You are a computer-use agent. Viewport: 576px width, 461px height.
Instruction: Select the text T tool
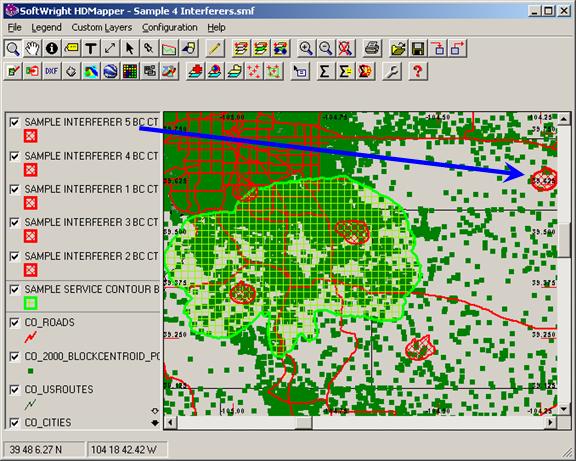91,48
